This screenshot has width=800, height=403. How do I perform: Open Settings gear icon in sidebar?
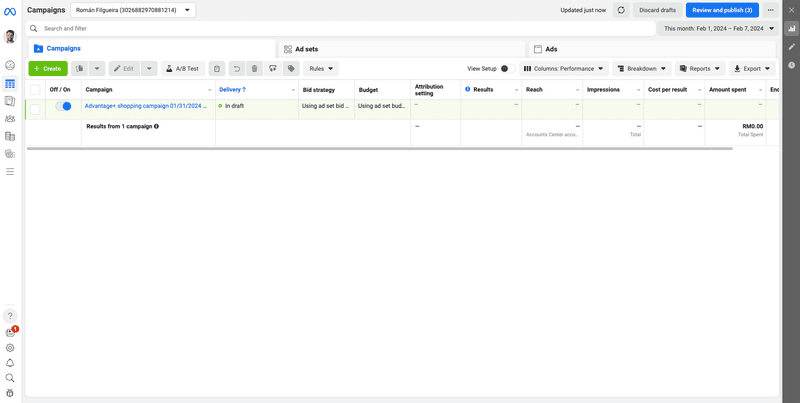pos(10,348)
